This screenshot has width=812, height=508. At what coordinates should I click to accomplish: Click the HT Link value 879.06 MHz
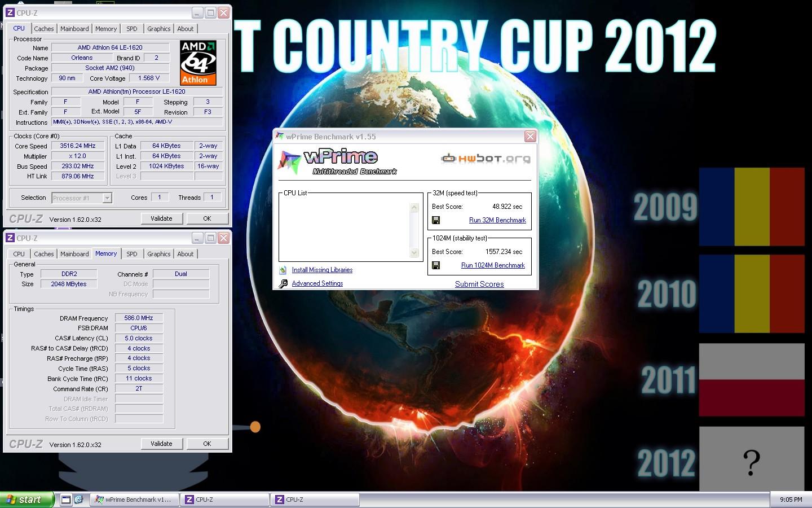coord(78,176)
